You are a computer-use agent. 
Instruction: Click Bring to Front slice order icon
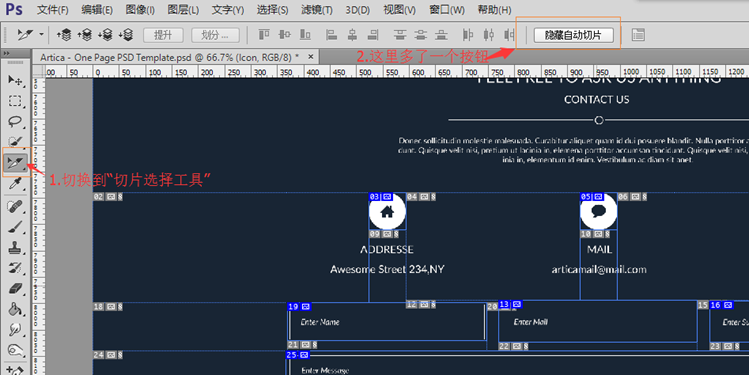coord(64,34)
